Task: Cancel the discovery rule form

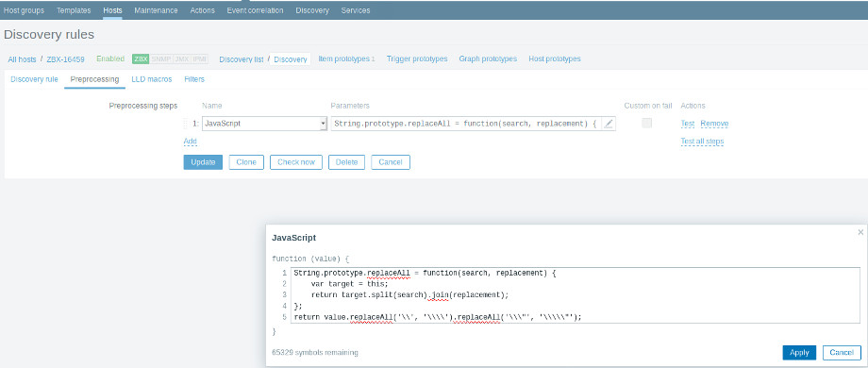Action: click(391, 162)
